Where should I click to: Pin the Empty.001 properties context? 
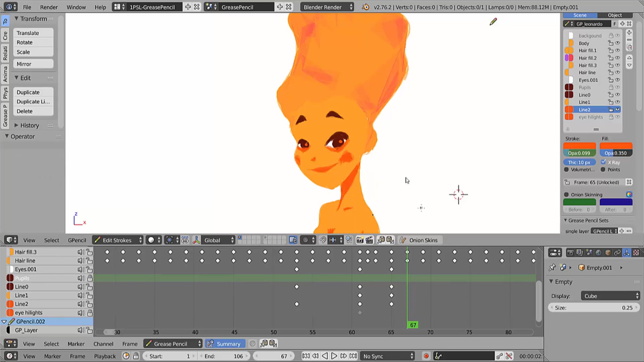pyautogui.click(x=552, y=267)
